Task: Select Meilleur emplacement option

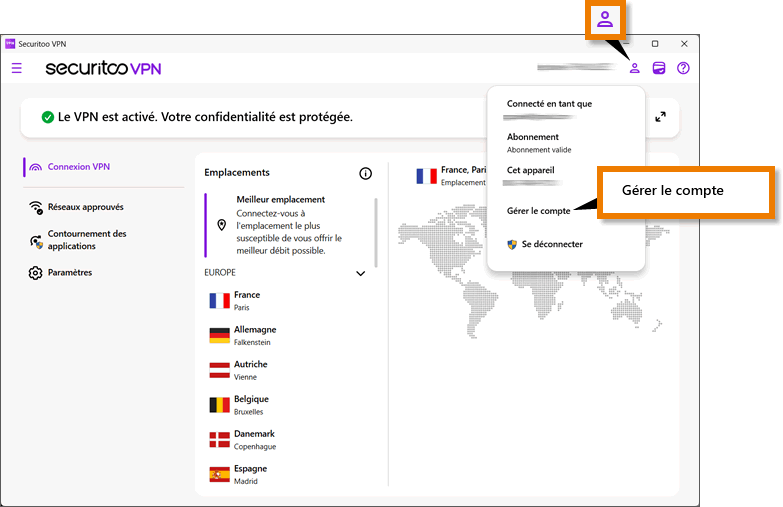Action: coord(289,225)
